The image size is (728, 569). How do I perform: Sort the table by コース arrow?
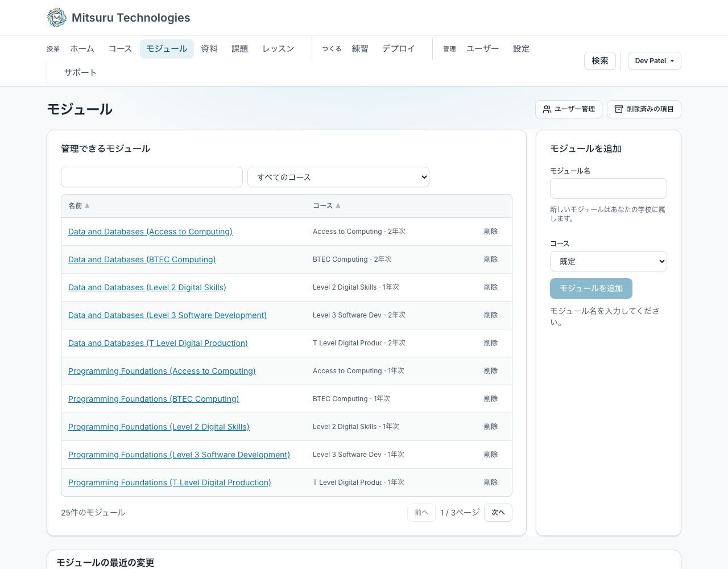[338, 206]
